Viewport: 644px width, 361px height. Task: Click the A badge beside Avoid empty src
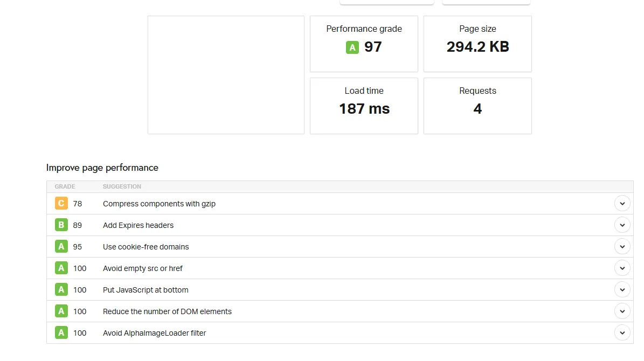(x=61, y=268)
